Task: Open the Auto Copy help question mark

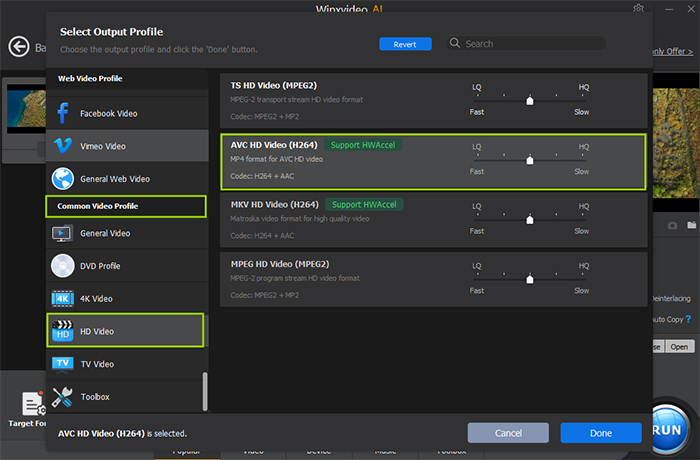Action: coord(688,319)
